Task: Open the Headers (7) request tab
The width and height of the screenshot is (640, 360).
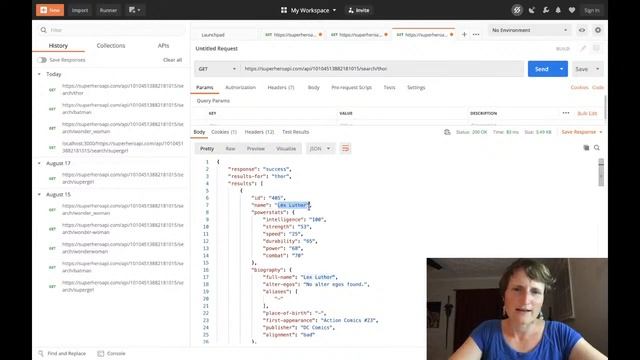Action: [x=281, y=87]
